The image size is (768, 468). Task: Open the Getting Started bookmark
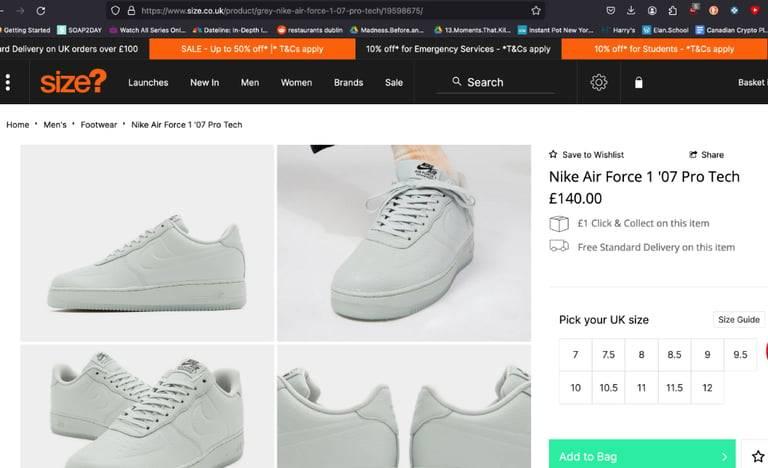click(x=25, y=30)
